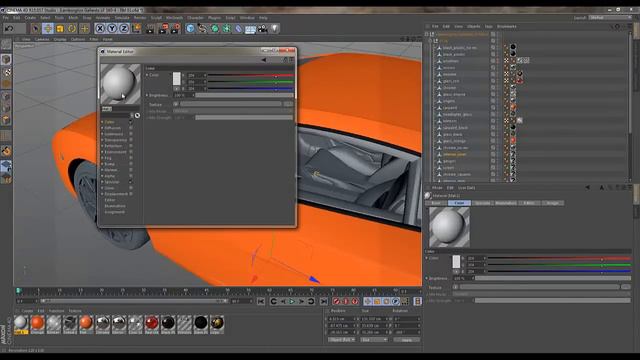The width and height of the screenshot is (640, 360).
Task: Click Apply button in coordinates panel
Action: [407, 340]
